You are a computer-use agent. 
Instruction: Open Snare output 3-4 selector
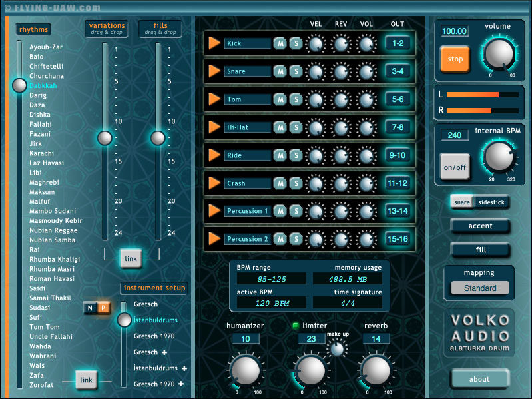pos(398,71)
